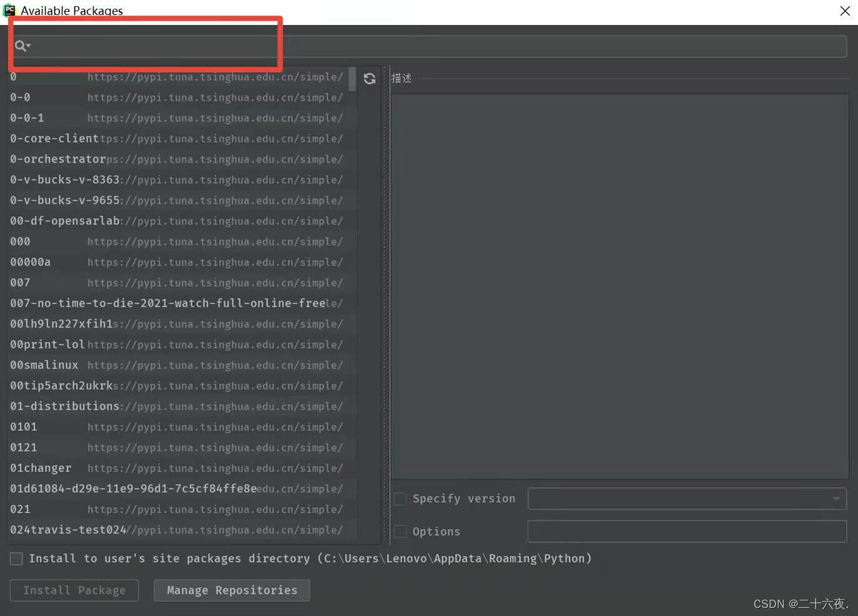The width and height of the screenshot is (858, 616).
Task: Select the 00-df-opensarlab package
Action: point(65,221)
